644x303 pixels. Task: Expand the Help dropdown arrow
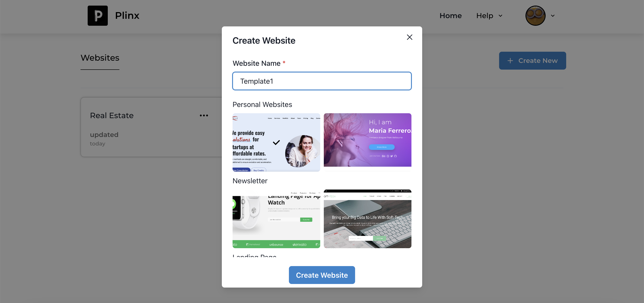tap(500, 16)
